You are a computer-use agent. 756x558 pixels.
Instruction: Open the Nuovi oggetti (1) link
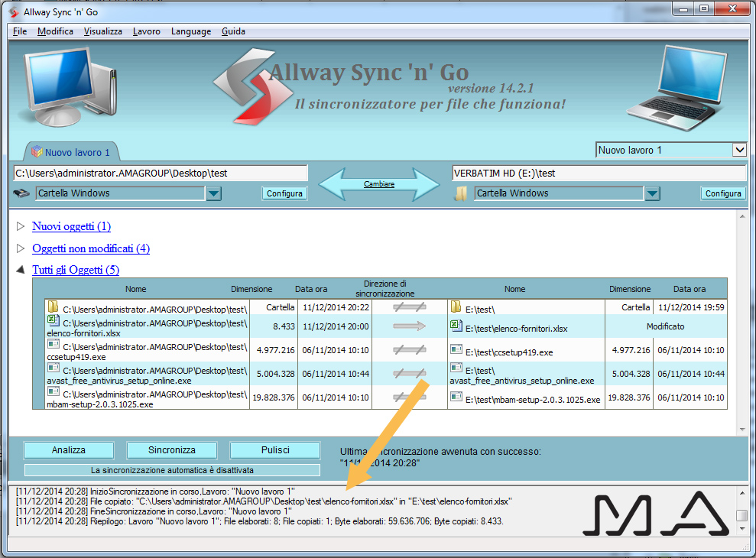tap(71, 226)
